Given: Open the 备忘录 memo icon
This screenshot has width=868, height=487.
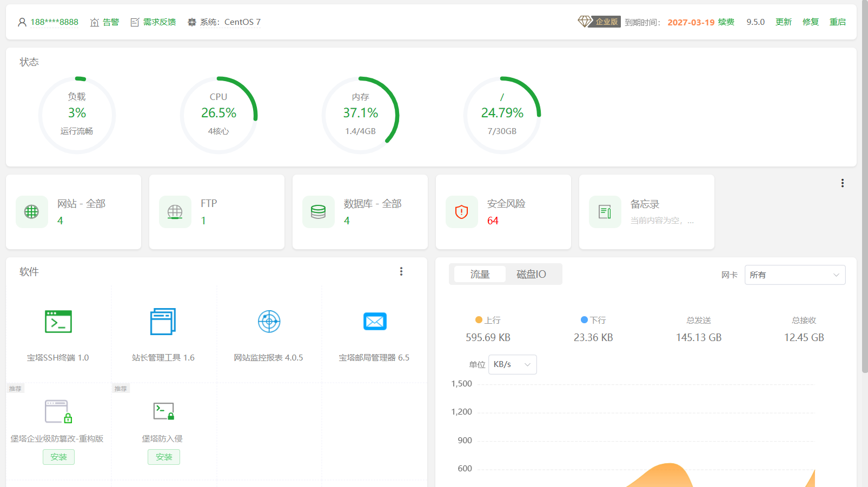Looking at the screenshot, I should [605, 212].
